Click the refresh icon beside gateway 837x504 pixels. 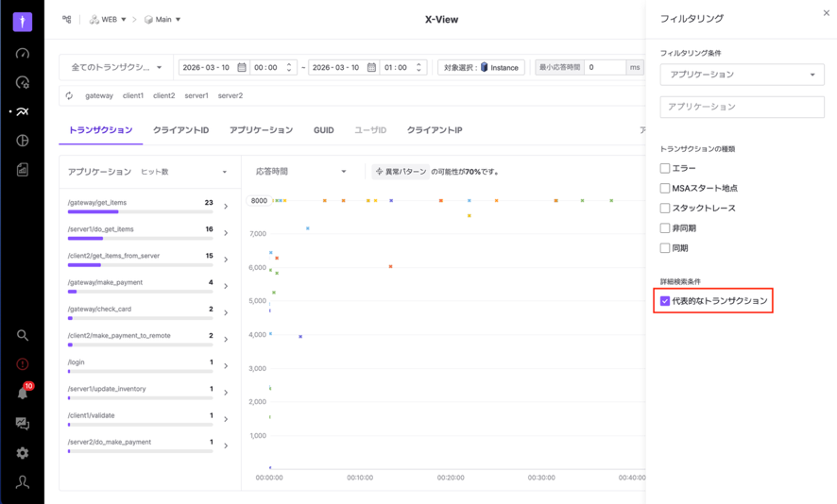tap(69, 95)
